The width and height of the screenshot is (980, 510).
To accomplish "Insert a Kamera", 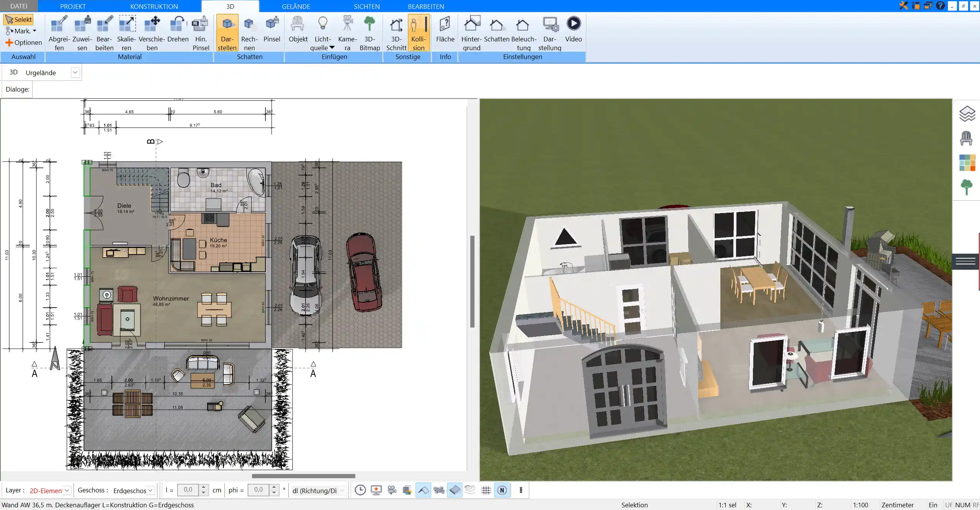I will pos(347,33).
